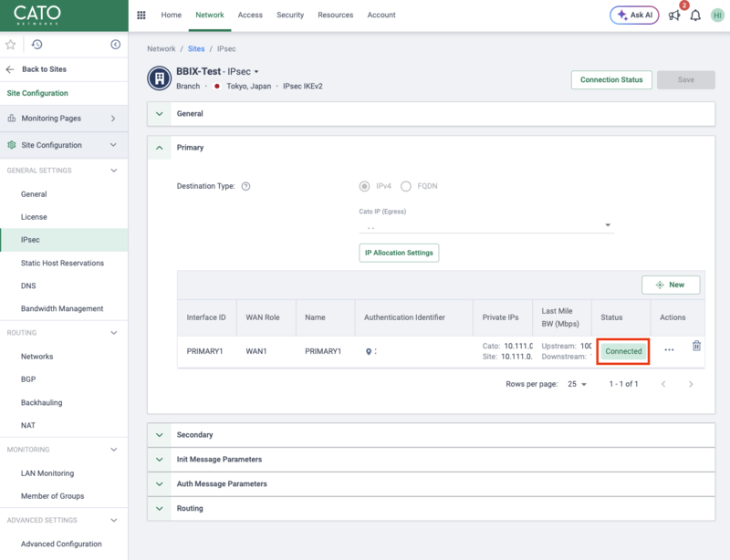The height and width of the screenshot is (560, 730).
Task: Open Advanced Configuration in sidebar
Action: pos(61,544)
